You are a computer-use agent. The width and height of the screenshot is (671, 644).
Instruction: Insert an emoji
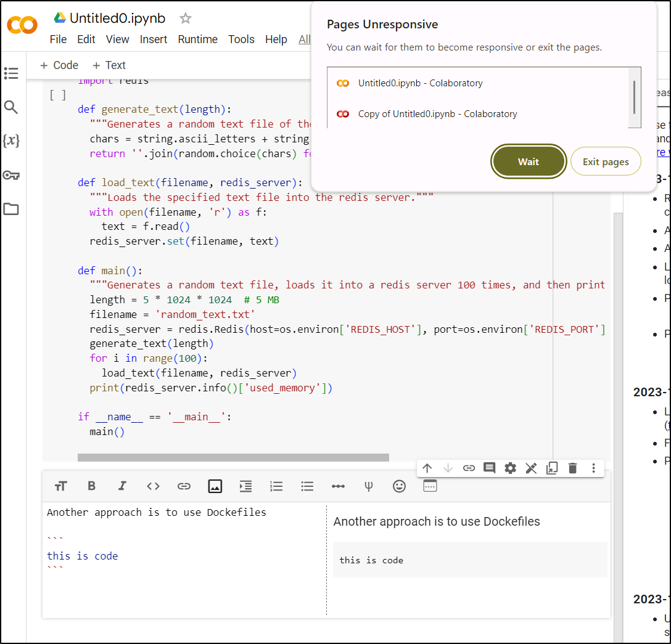pos(399,486)
